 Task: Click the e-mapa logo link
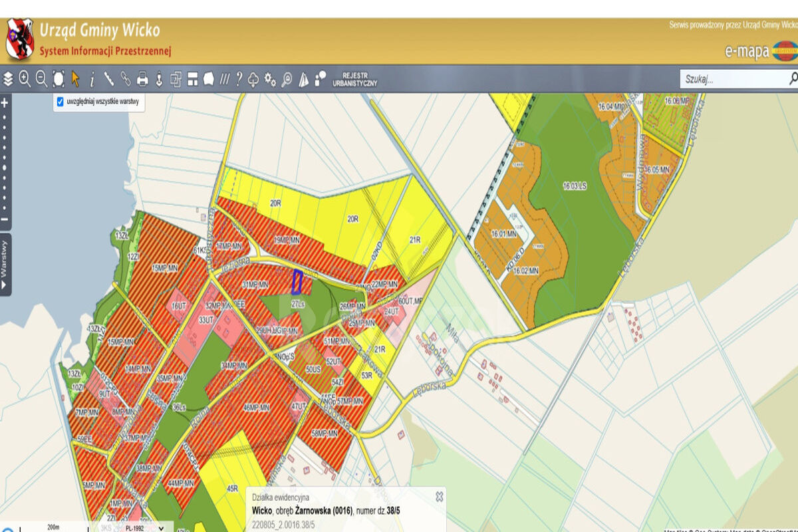[759, 51]
